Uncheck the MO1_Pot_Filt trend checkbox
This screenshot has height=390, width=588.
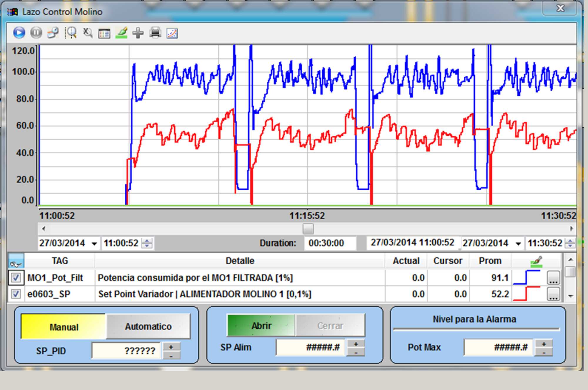point(16,278)
